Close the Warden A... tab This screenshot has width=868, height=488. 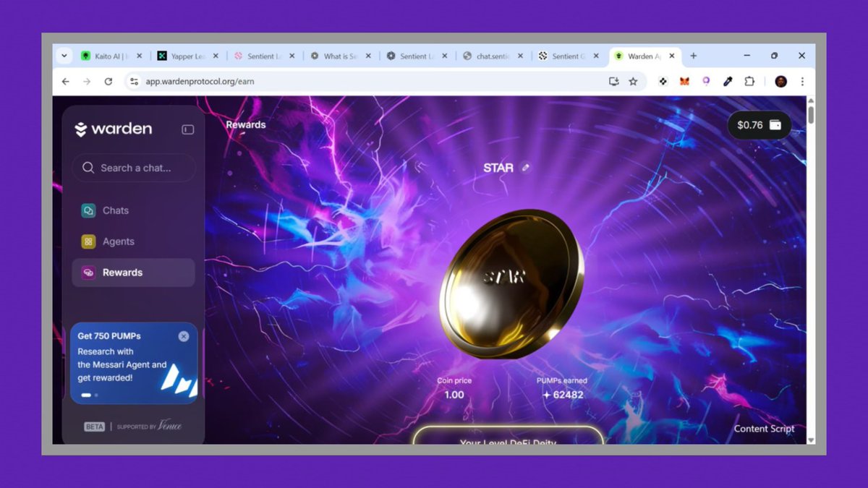click(672, 56)
